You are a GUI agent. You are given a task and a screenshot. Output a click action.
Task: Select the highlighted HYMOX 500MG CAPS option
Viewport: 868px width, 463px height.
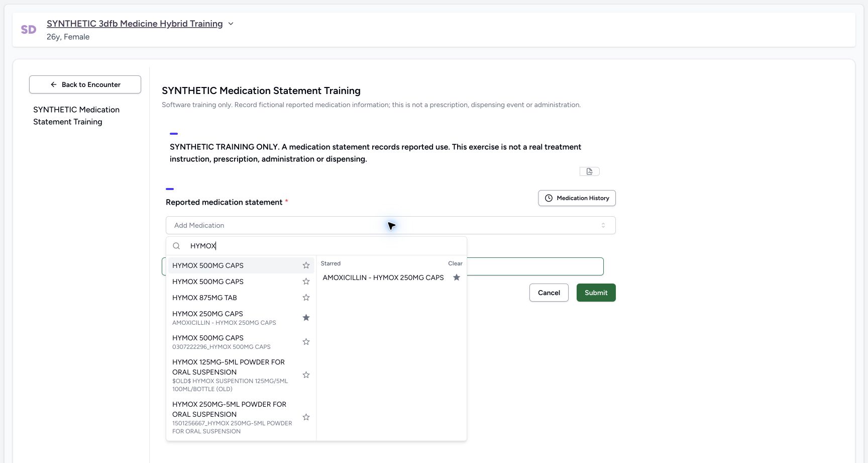241,265
